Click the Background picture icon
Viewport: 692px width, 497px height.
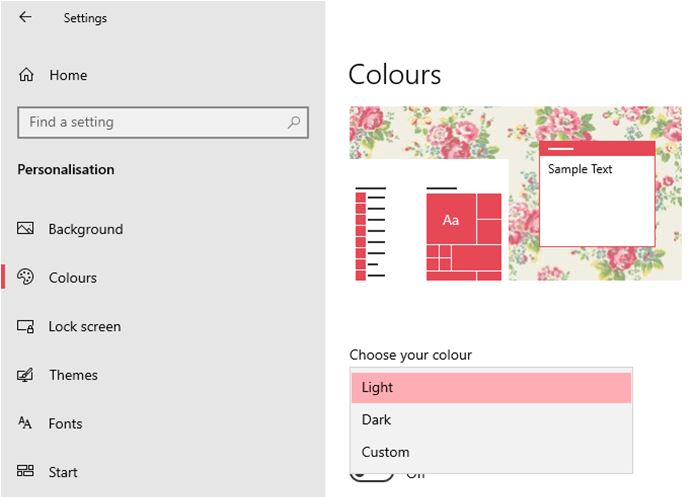[x=26, y=229]
